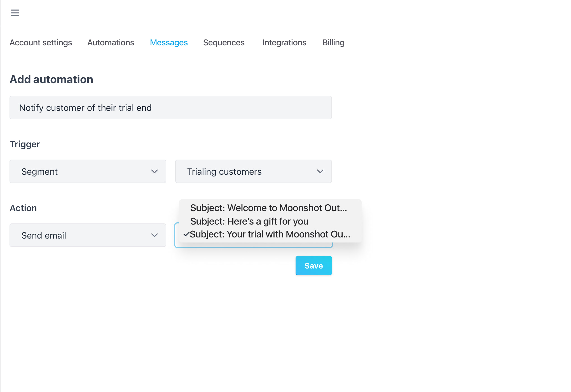Switch to the Automations tab

[111, 43]
